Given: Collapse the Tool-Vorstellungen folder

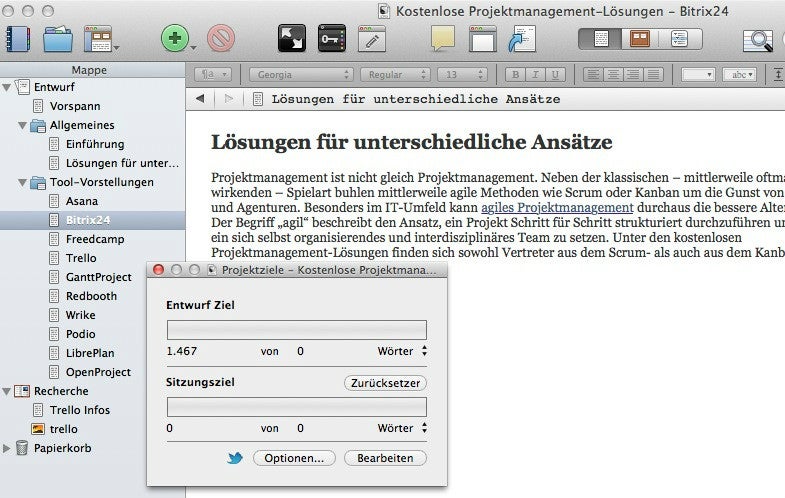Looking at the screenshot, I should (23, 182).
